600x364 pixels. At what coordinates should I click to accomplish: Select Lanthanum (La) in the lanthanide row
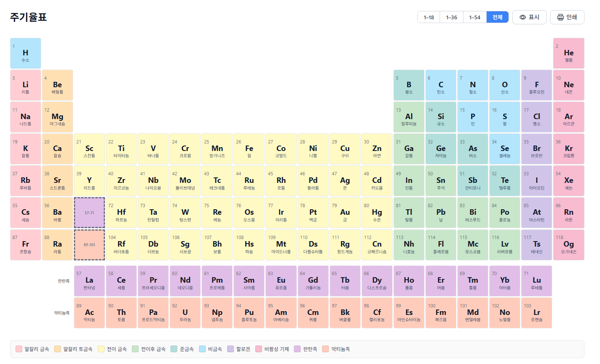(x=89, y=281)
